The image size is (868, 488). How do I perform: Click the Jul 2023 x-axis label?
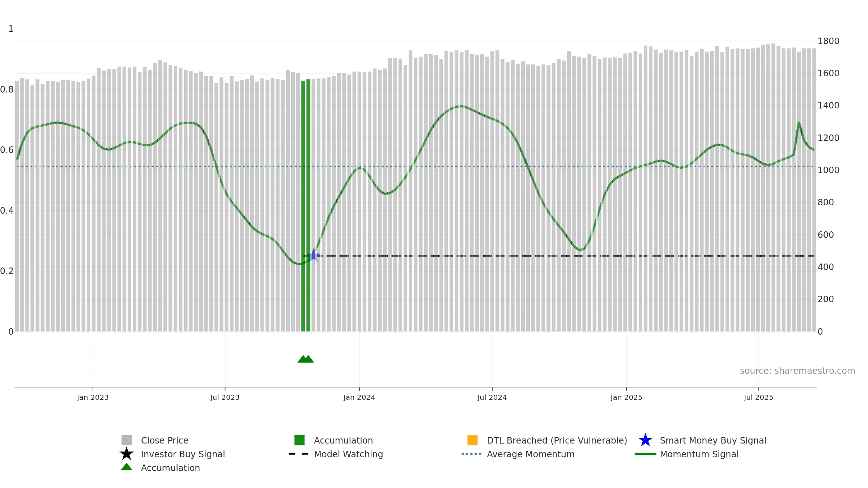pyautogui.click(x=225, y=397)
